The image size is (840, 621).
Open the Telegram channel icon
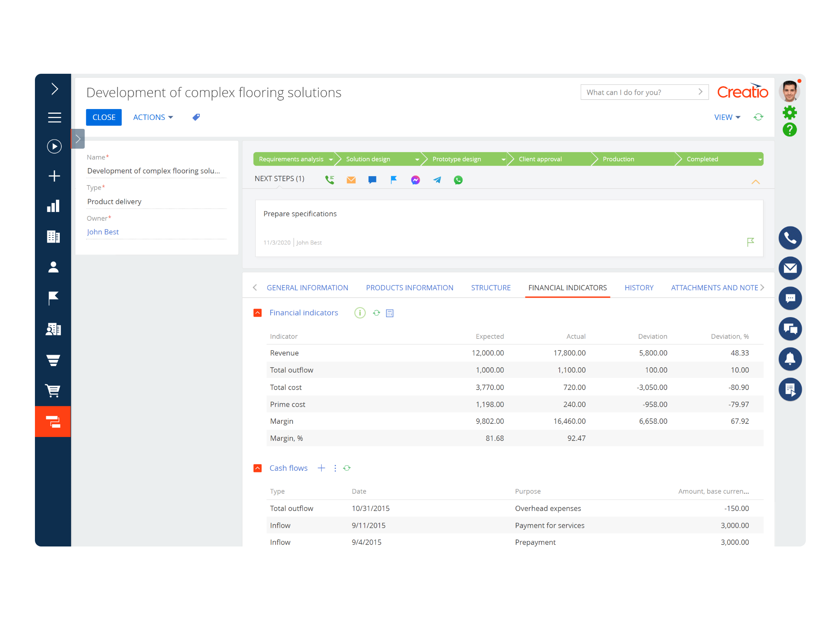437,180
